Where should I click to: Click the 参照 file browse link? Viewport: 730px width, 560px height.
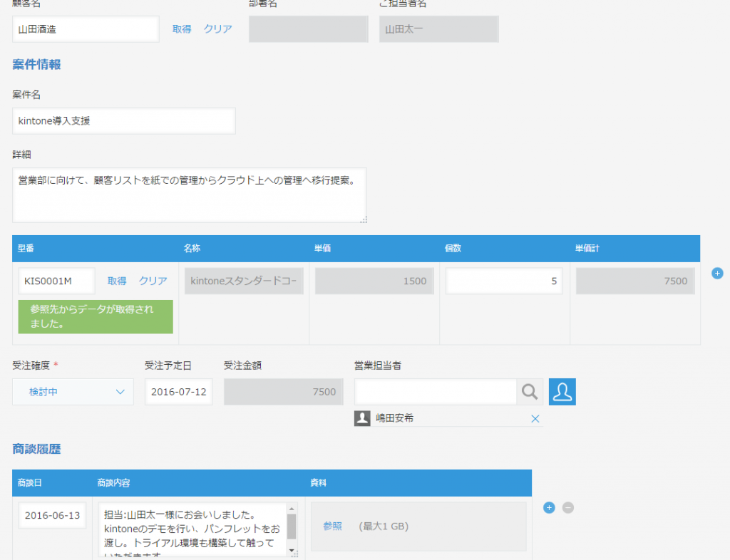click(332, 526)
